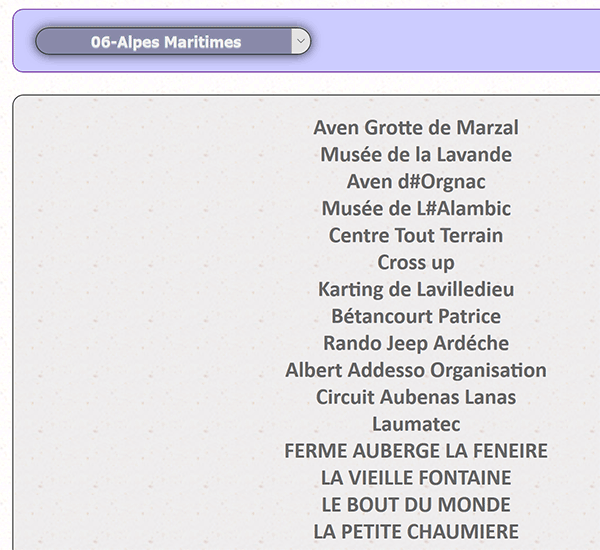
Task: Open Bétancourt Patrice listing
Action: point(416,316)
